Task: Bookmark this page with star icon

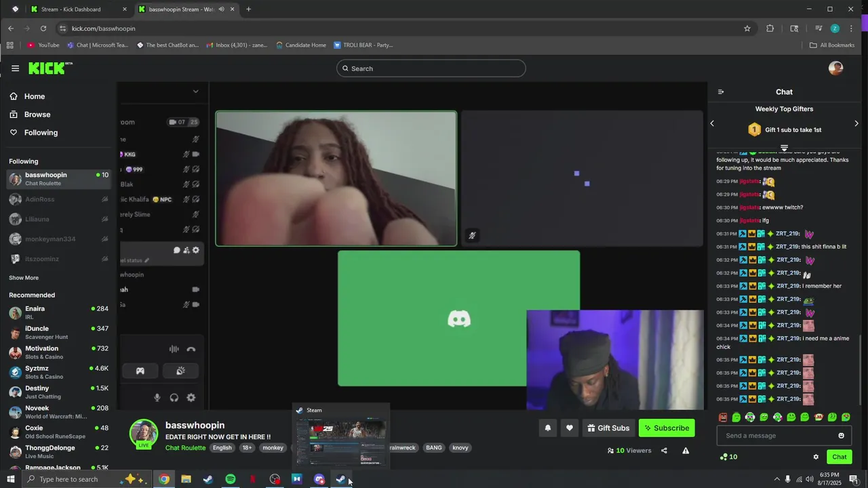Action: point(747,28)
